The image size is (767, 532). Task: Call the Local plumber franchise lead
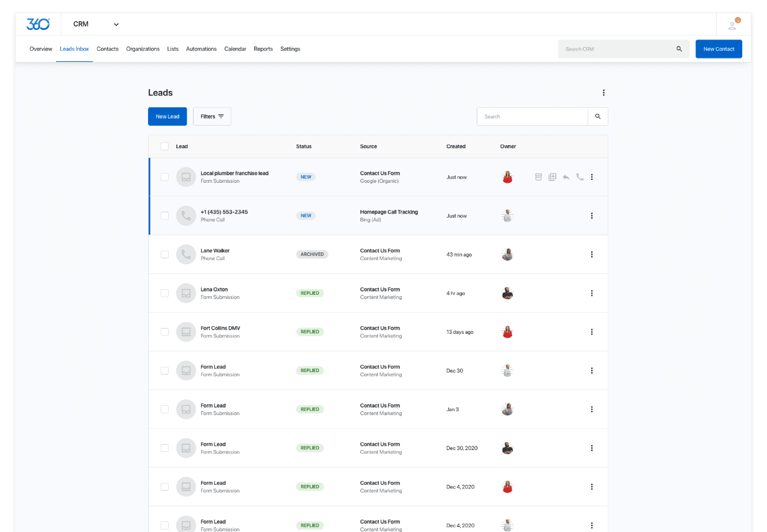click(x=580, y=177)
